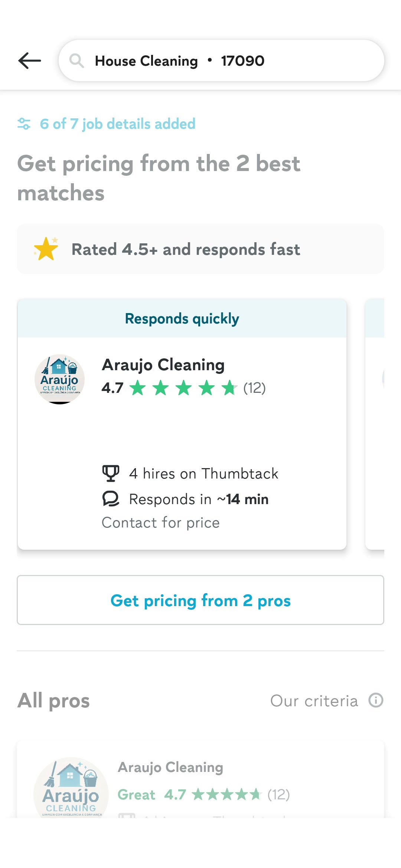The height and width of the screenshot is (868, 401).
Task: Tap the trophy hires icon
Action: pos(111,473)
